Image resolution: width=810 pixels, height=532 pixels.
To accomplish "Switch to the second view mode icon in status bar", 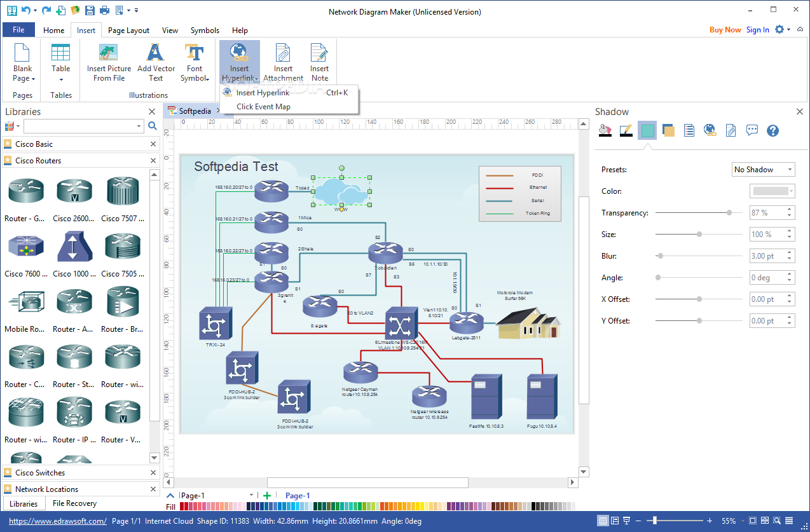I will (x=615, y=521).
